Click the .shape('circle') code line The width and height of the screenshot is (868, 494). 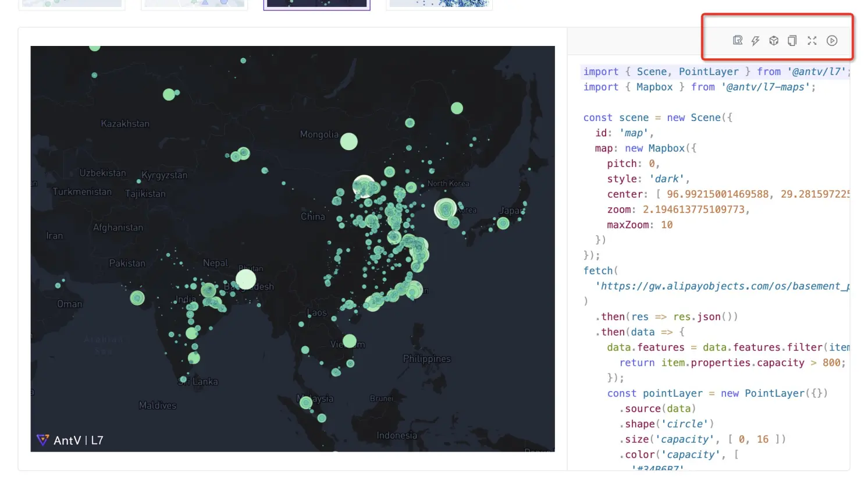tap(666, 424)
